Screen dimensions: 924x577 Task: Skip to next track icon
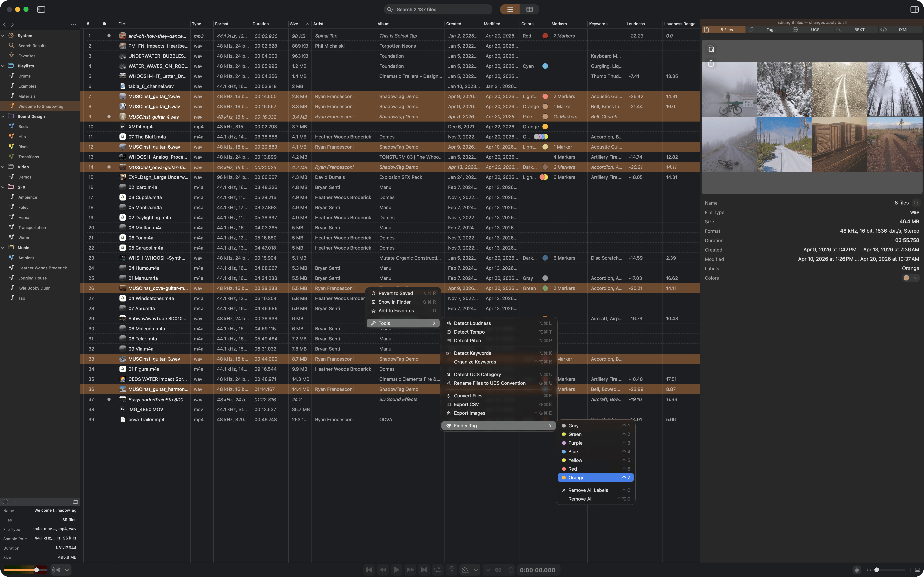coord(424,570)
